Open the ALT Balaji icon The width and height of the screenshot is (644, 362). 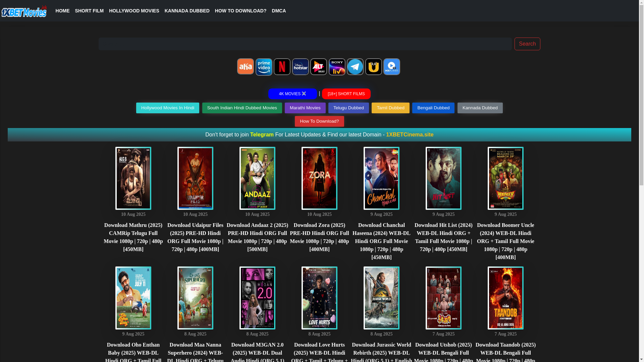[319, 66]
